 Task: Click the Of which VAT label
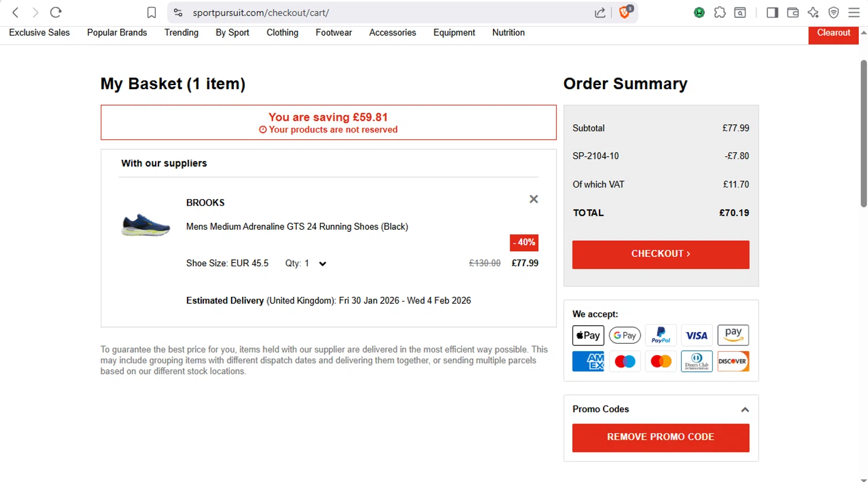pos(598,185)
